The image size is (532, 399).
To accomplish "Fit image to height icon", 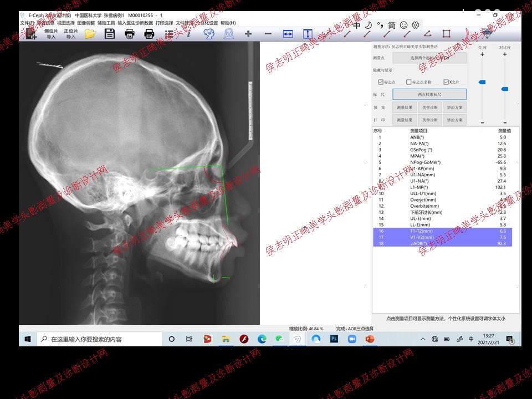I will point(308,34).
